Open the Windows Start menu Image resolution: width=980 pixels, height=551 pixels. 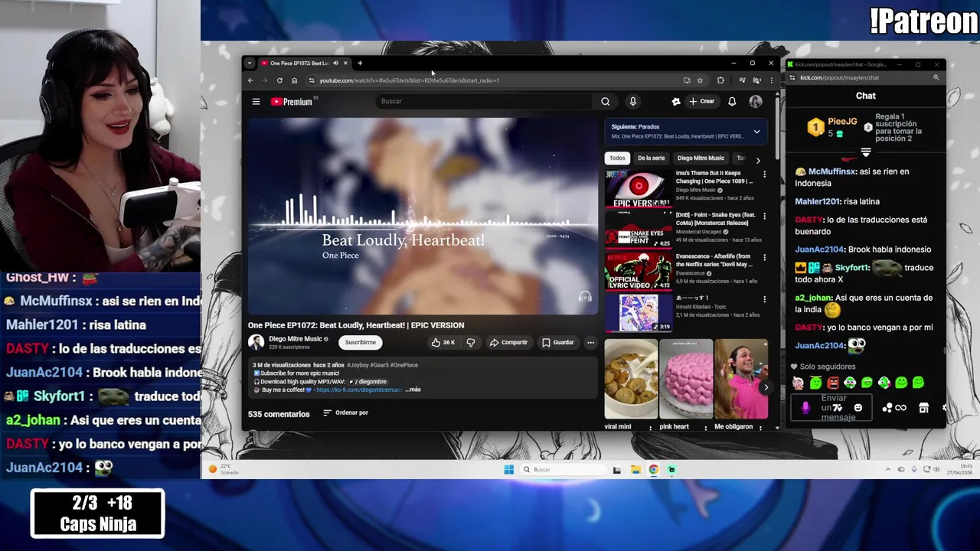click(x=509, y=469)
